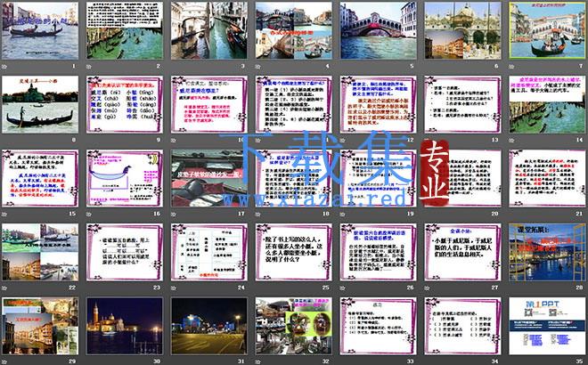Open slide 3 showing the narrow canal bridge

click(209, 31)
